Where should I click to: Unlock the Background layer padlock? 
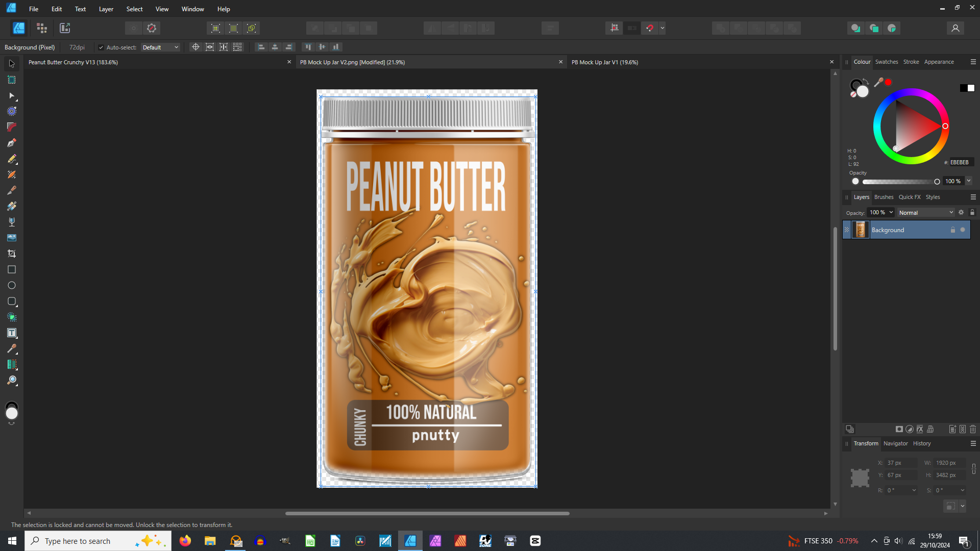(952, 230)
